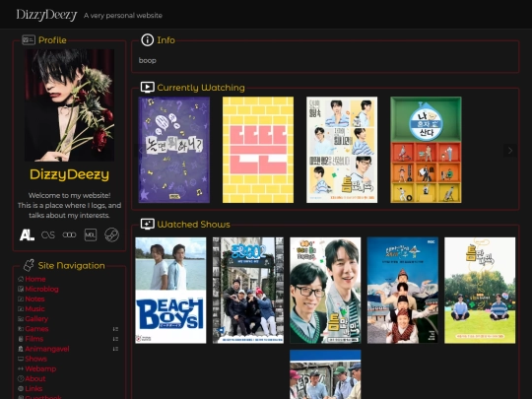532x399 pixels.
Task: Click the Watched Shows screen icon
Action: [147, 224]
